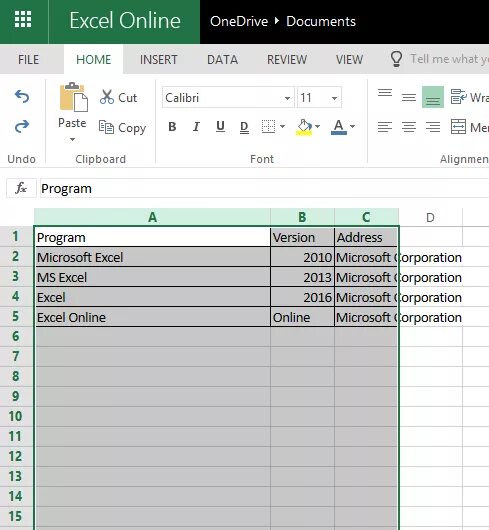Click the Copy button
Image resolution: width=489 pixels, height=530 pixels.
[122, 128]
